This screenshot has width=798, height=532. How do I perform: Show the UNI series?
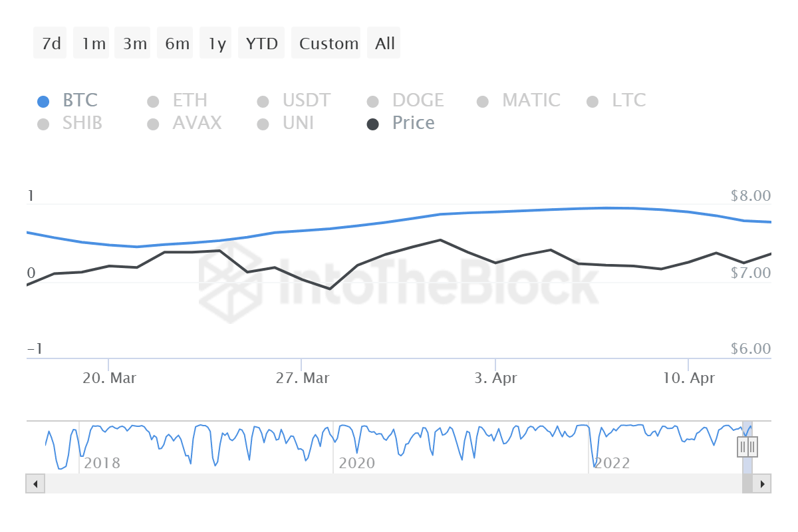tap(297, 123)
